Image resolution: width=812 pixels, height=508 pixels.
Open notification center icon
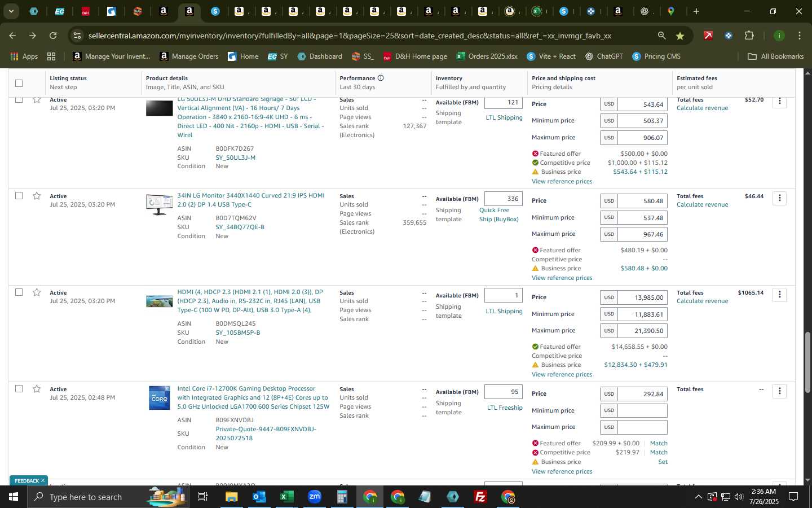[793, 497]
